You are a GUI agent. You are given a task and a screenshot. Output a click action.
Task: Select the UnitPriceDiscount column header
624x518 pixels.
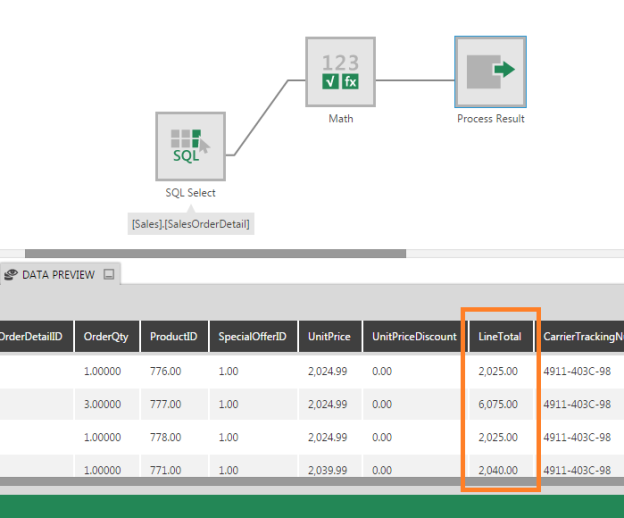(414, 337)
